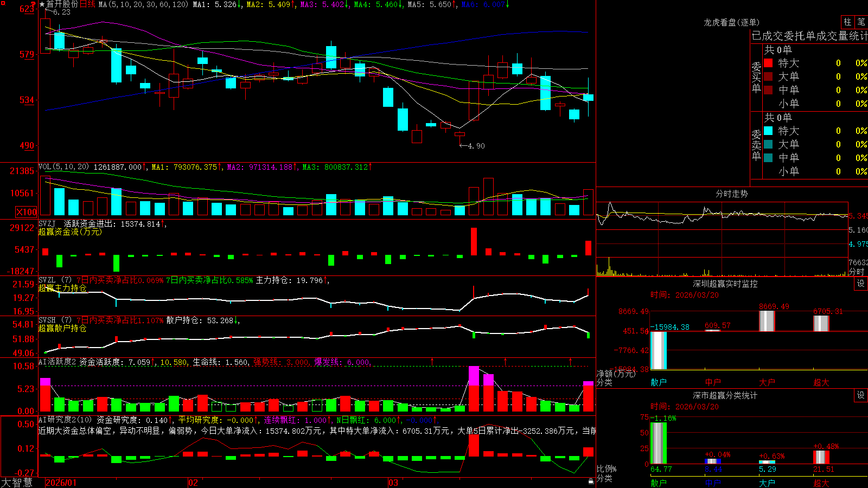Click the red 特大 buy-order color swatch
Screen dimensions: 868x488
(x=768, y=63)
